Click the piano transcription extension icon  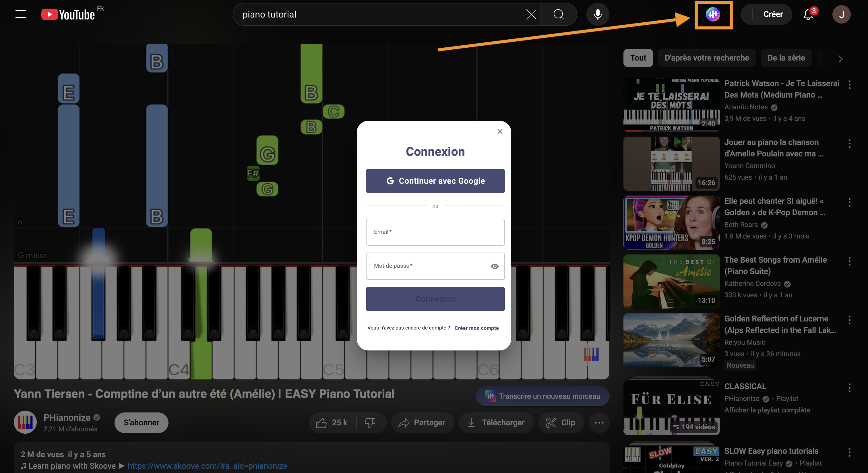[713, 14]
